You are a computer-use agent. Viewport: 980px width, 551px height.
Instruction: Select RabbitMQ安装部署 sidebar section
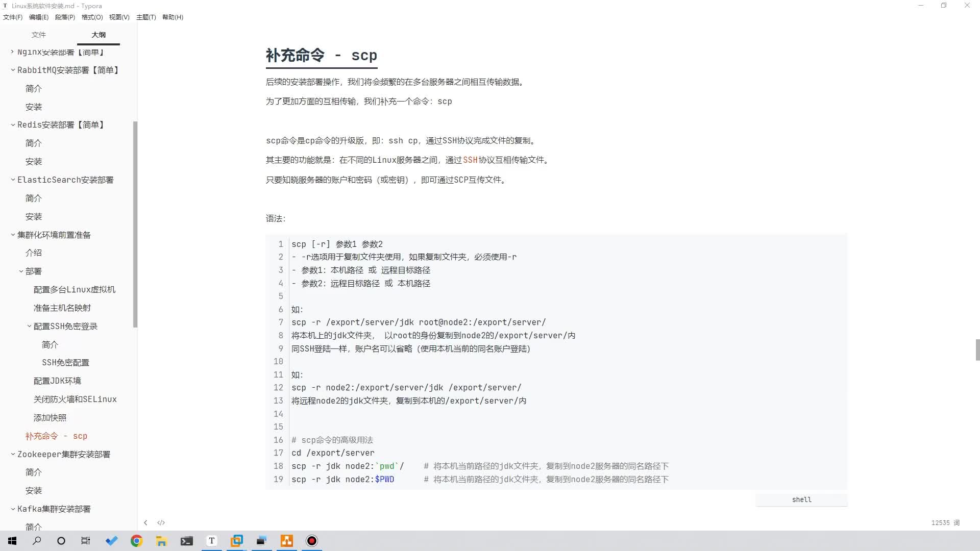point(68,70)
